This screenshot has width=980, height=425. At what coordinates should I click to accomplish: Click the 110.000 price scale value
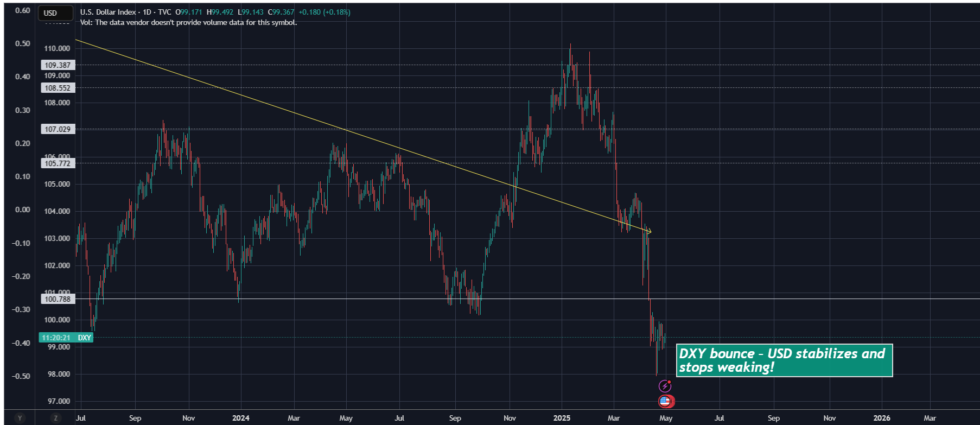[58, 48]
